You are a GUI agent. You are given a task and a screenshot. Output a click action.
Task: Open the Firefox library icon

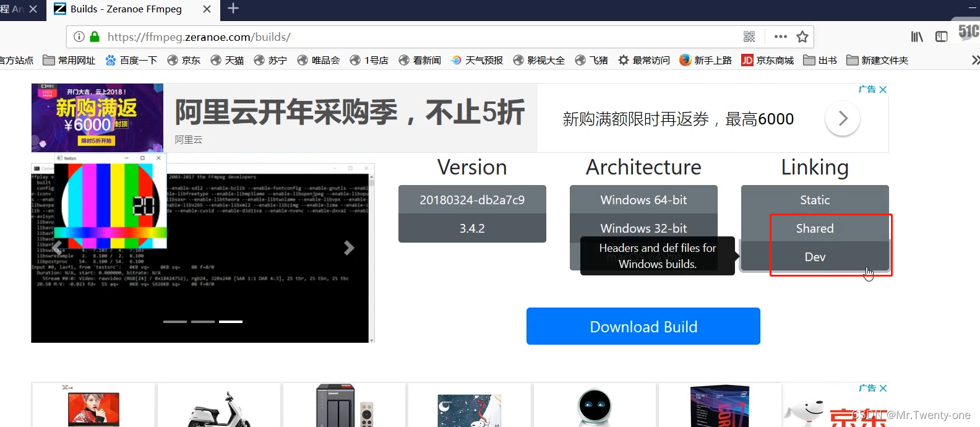(917, 37)
